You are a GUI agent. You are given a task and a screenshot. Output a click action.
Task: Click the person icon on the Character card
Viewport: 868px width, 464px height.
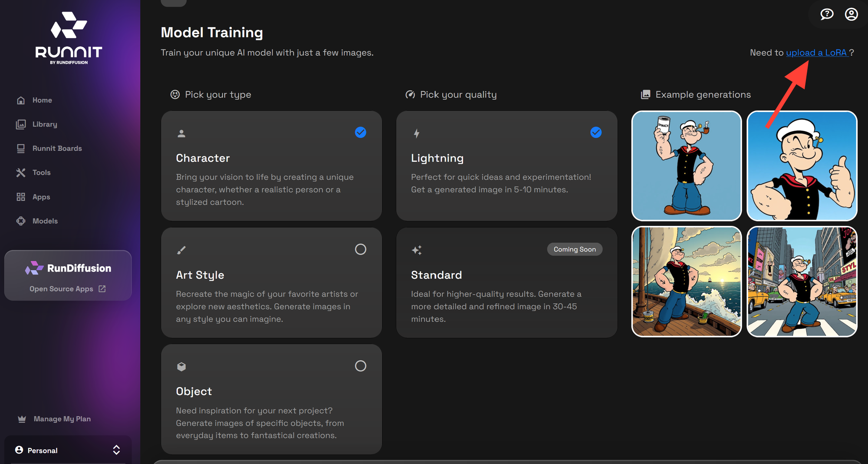[x=181, y=133]
